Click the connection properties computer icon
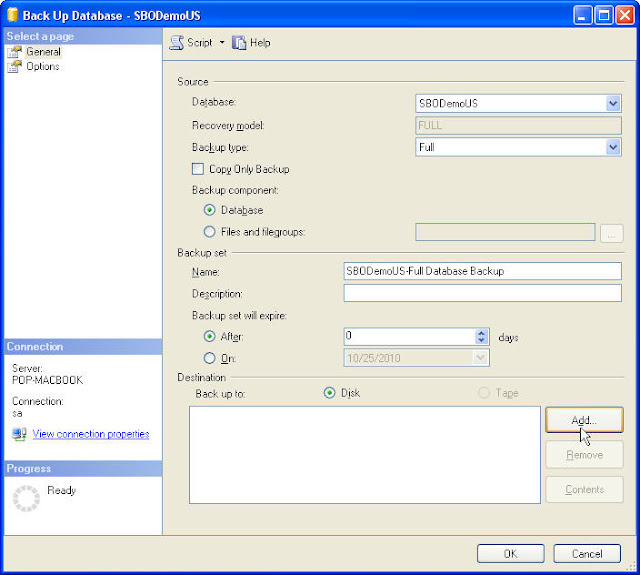640x575 pixels. coord(19,434)
